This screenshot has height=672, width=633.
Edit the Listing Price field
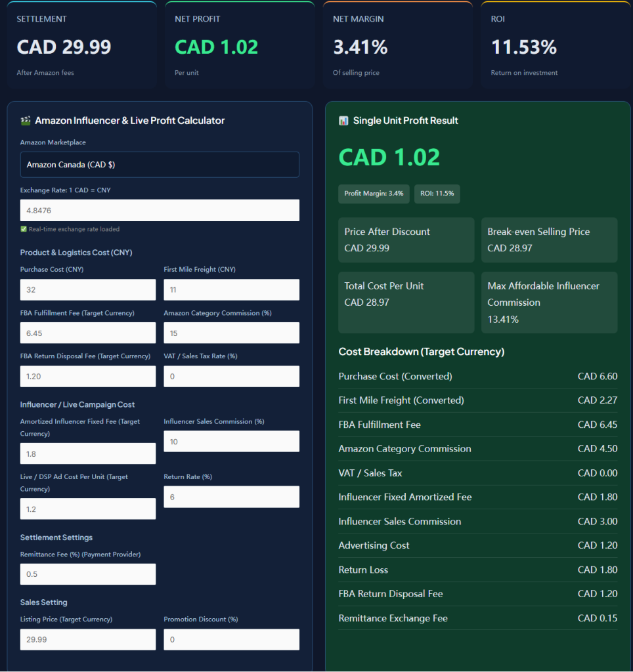(x=88, y=639)
